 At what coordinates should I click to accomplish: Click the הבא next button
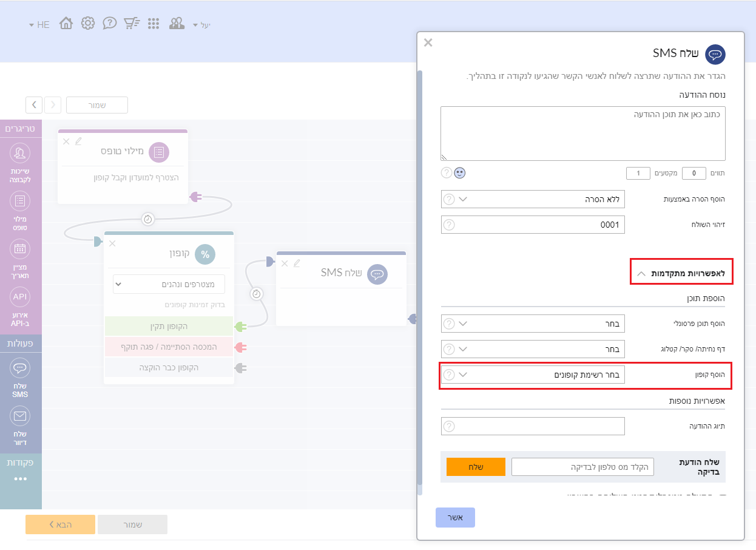[60, 525]
